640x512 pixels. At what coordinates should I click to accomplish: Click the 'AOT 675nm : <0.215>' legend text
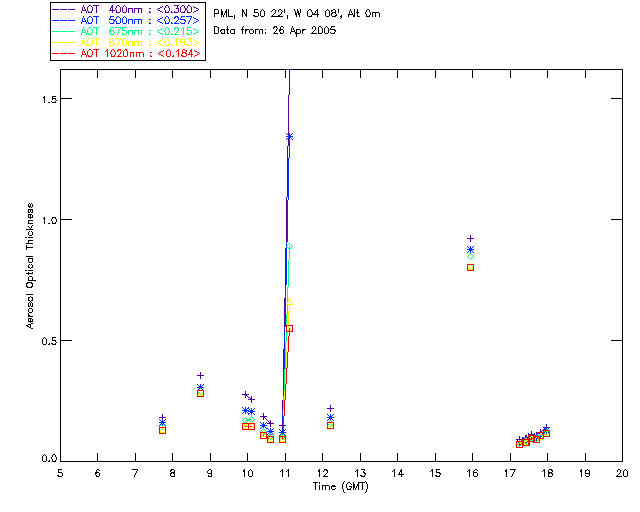140,31
